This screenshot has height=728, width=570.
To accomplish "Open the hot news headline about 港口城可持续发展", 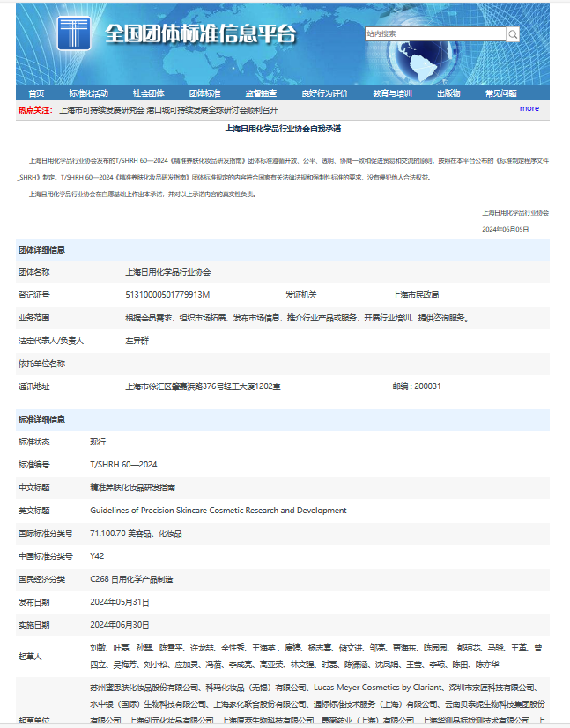I will tap(168, 110).
